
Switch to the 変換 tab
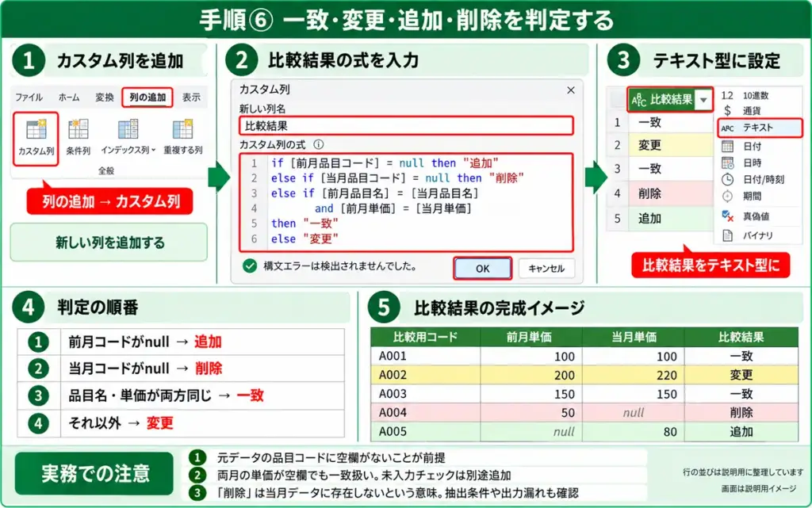coord(104,97)
